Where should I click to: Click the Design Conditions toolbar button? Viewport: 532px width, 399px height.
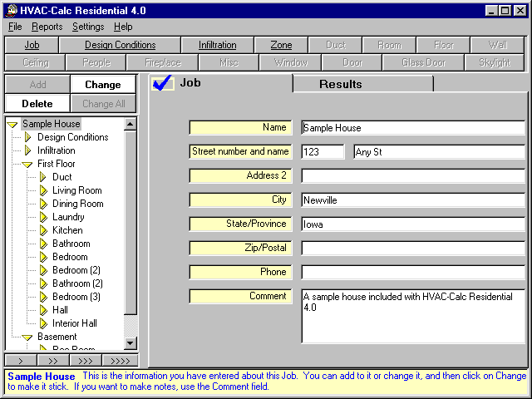click(x=120, y=45)
